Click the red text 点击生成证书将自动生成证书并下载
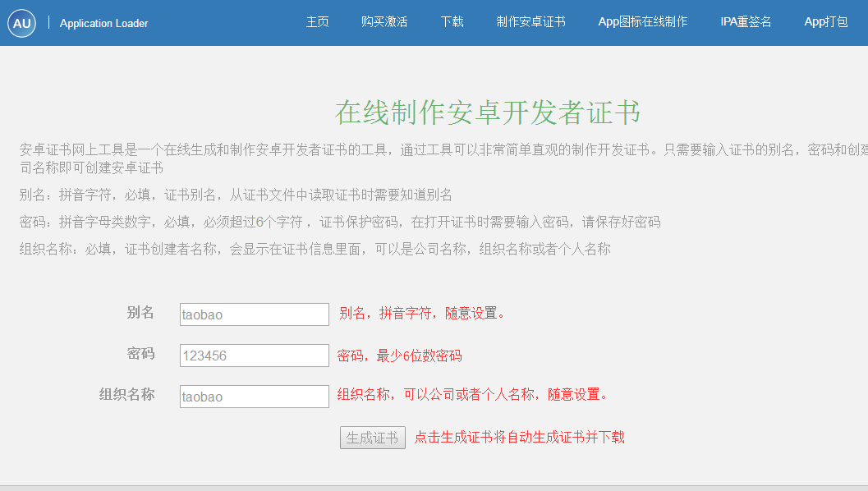The height and width of the screenshot is (491, 868). [519, 438]
